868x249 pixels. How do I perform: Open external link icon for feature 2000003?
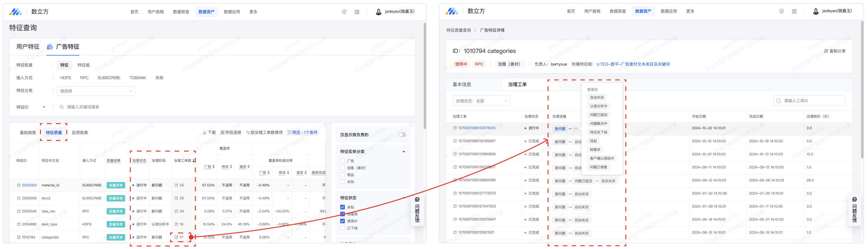pos(18,185)
